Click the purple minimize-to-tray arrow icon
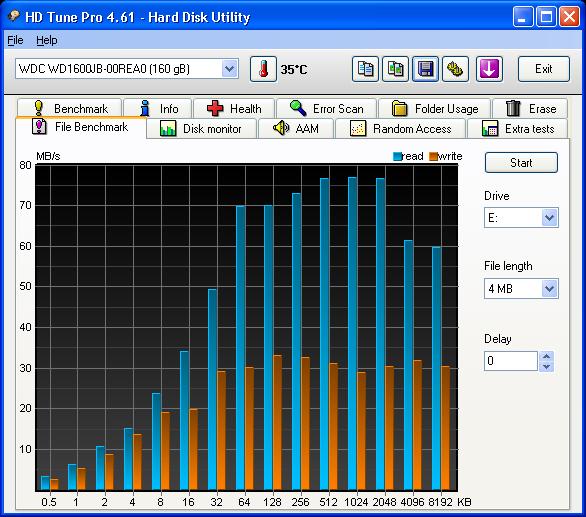 tap(489, 69)
